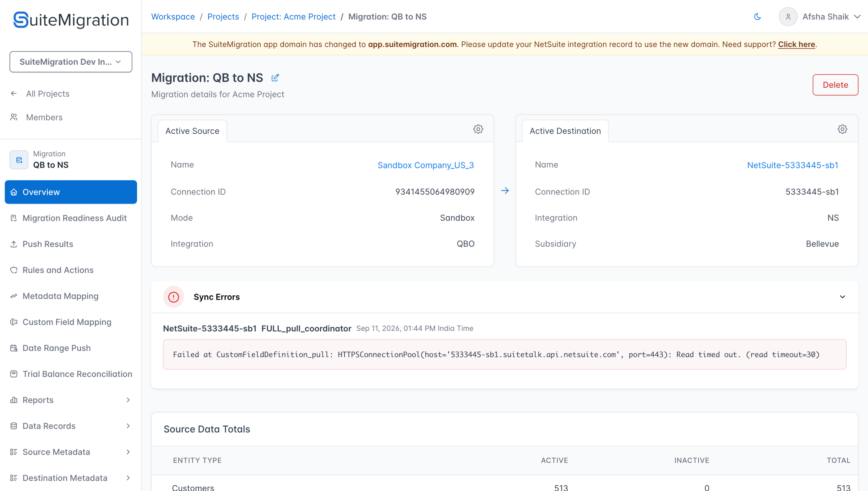The height and width of the screenshot is (491, 868).
Task: Go to Projects breadcrumb
Action: coord(223,16)
